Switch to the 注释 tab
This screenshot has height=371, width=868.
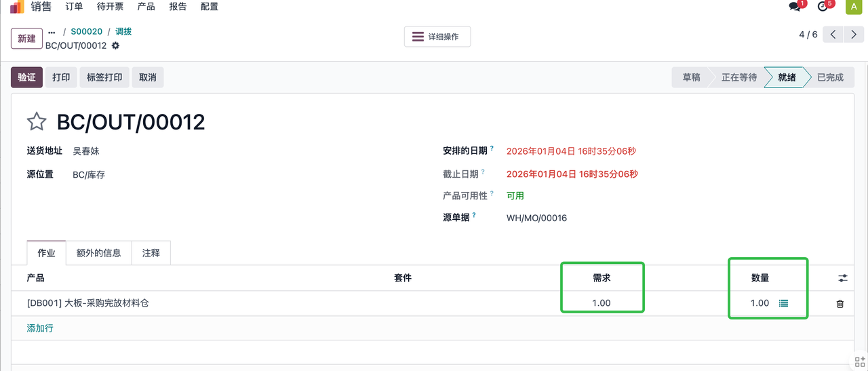click(151, 253)
